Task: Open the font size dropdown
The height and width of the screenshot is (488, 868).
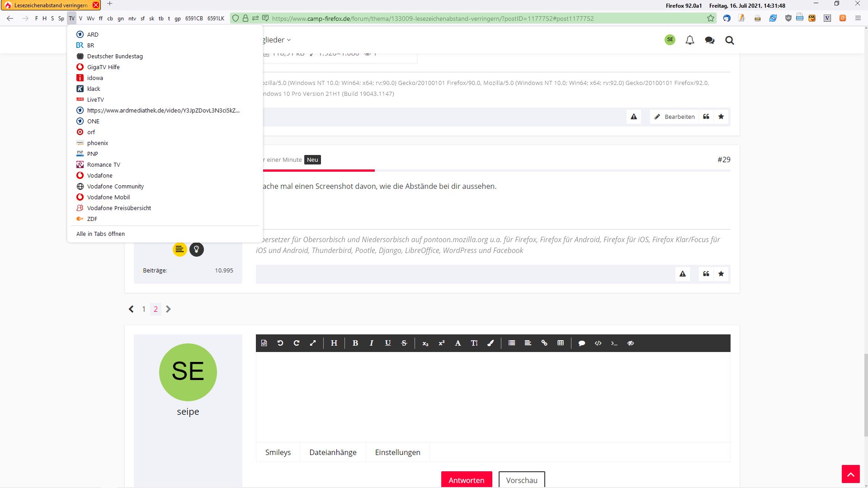Action: (474, 343)
